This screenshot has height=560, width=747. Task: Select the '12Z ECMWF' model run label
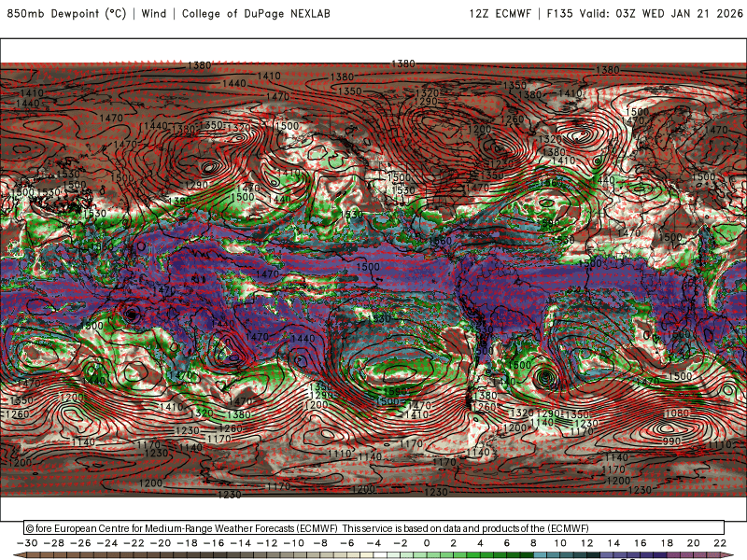pyautogui.click(x=500, y=13)
